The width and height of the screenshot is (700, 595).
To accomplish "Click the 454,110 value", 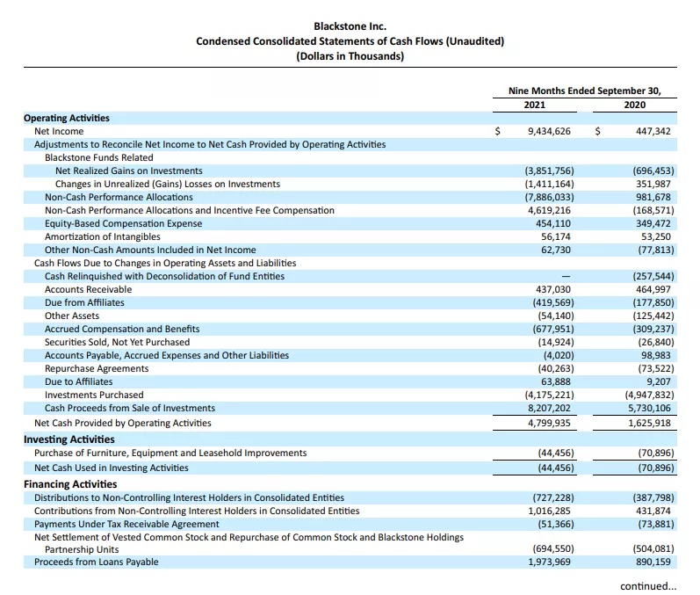I will (x=553, y=223).
